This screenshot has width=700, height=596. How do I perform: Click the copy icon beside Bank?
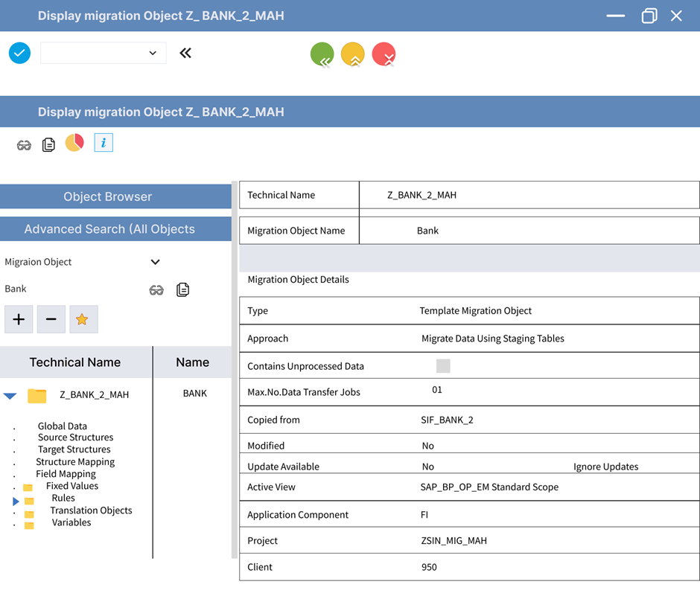click(182, 289)
